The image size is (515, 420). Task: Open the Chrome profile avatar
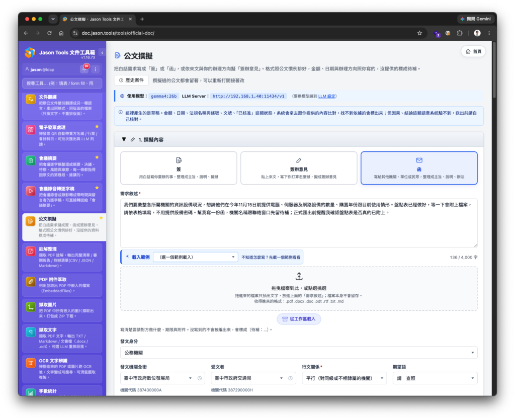point(477,33)
